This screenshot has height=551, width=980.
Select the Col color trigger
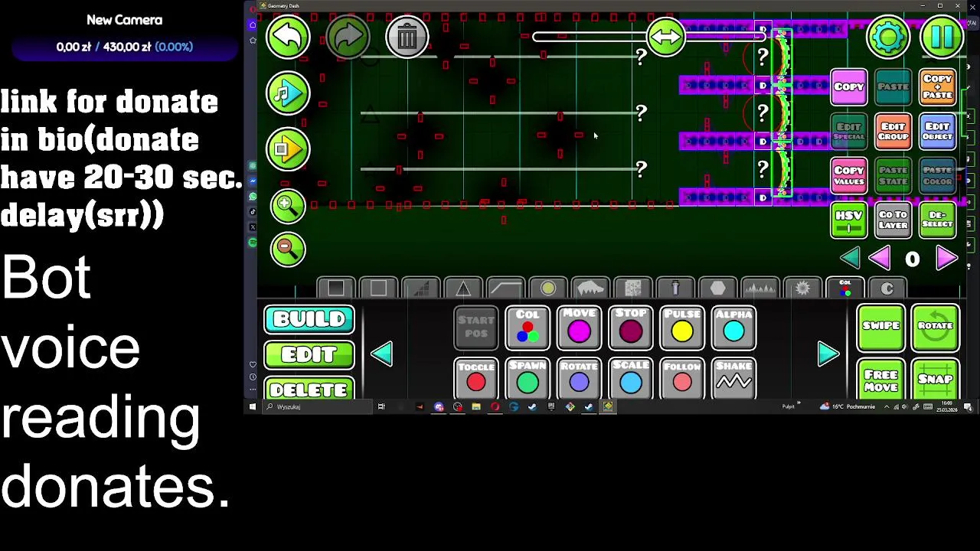[528, 328]
